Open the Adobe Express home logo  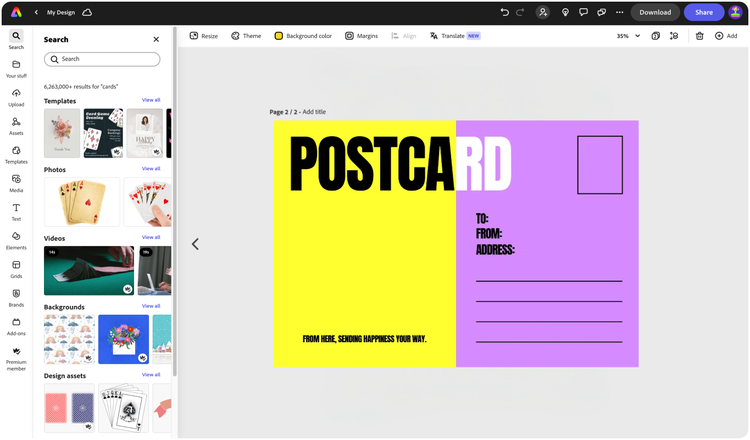[x=16, y=12]
